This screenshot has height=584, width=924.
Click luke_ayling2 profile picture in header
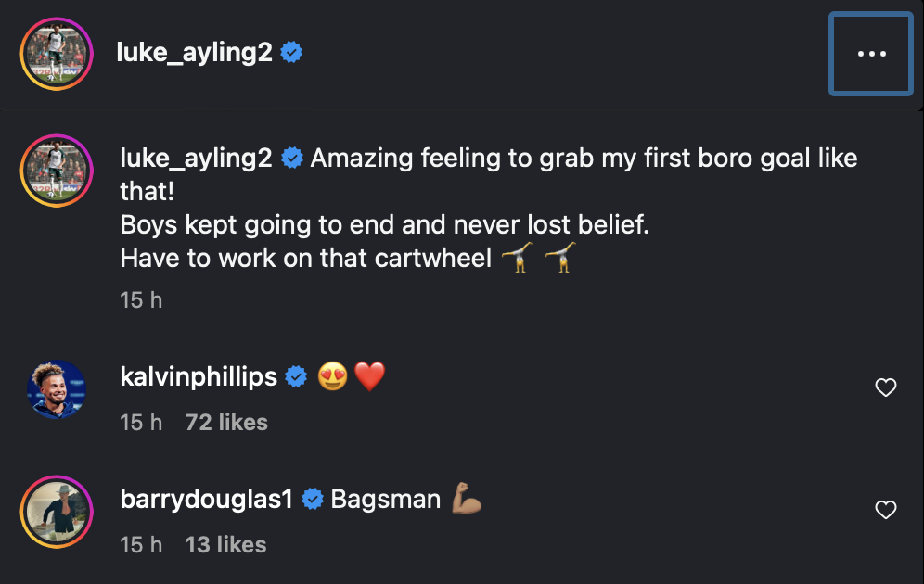click(x=54, y=54)
